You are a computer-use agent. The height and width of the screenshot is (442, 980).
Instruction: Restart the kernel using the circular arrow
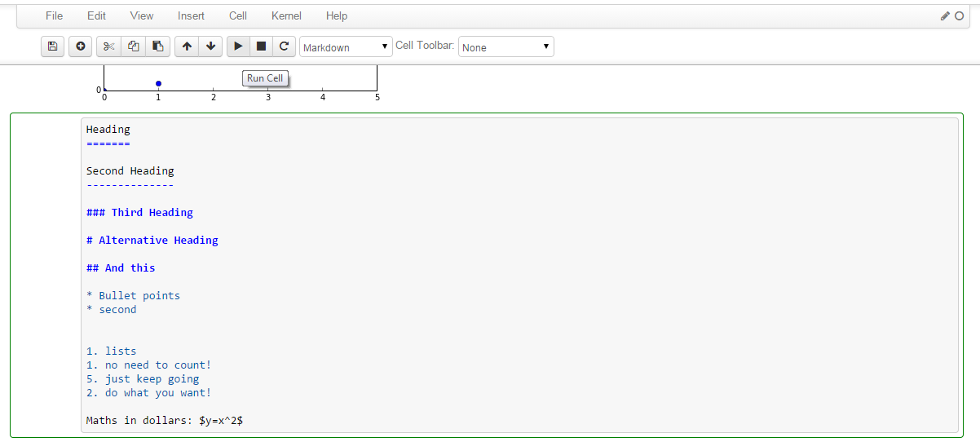284,46
